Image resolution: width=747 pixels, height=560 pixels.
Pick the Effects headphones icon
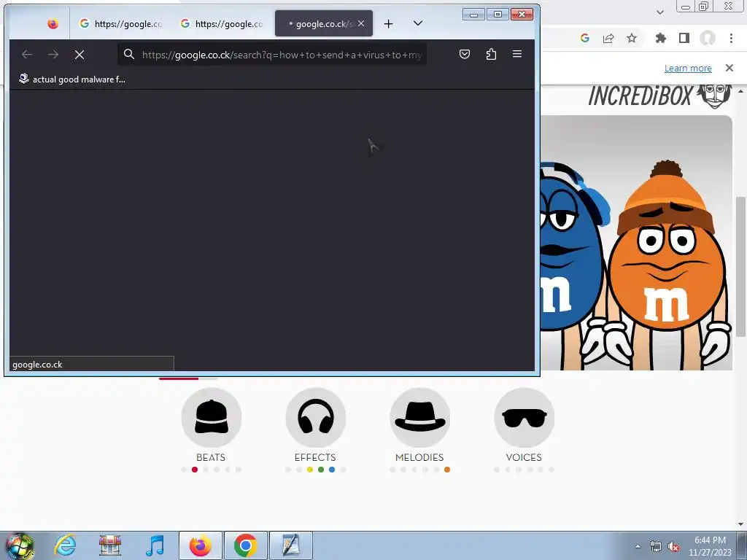pos(315,418)
